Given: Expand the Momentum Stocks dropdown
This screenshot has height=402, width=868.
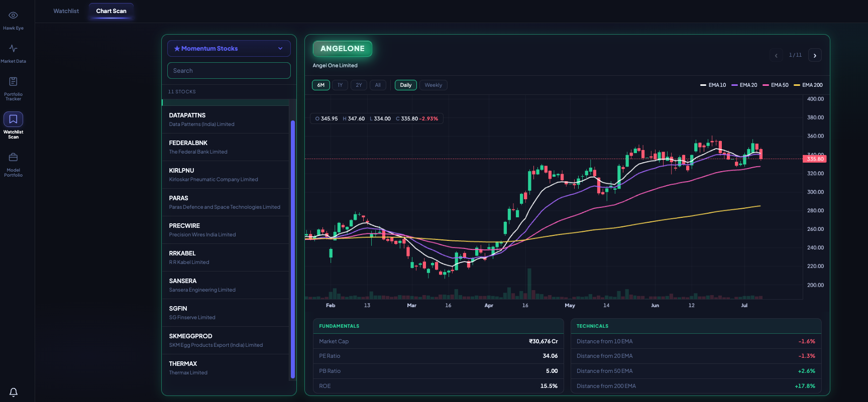Looking at the screenshot, I should click(229, 49).
